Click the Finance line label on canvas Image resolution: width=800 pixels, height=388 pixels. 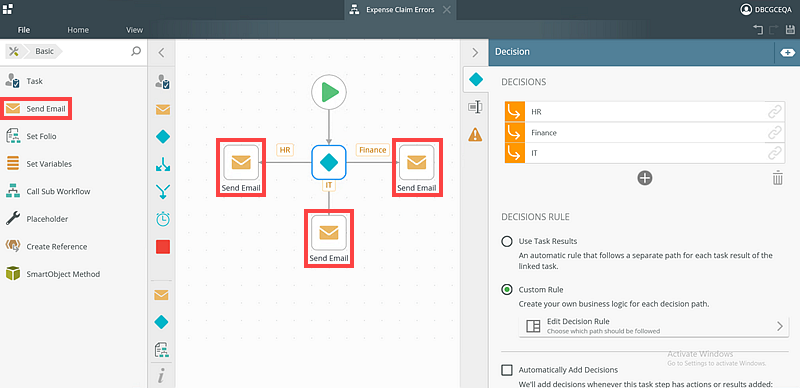tap(372, 150)
